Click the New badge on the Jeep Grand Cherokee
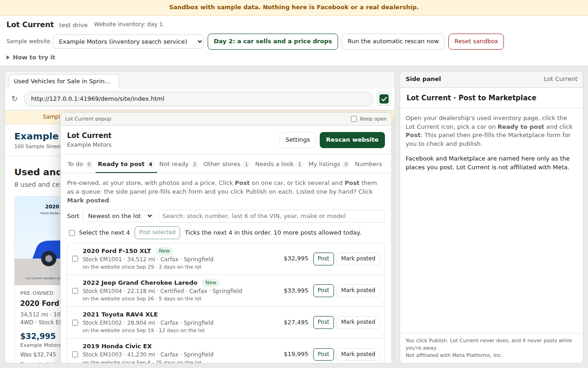This screenshot has width=588, height=368. coord(211,283)
